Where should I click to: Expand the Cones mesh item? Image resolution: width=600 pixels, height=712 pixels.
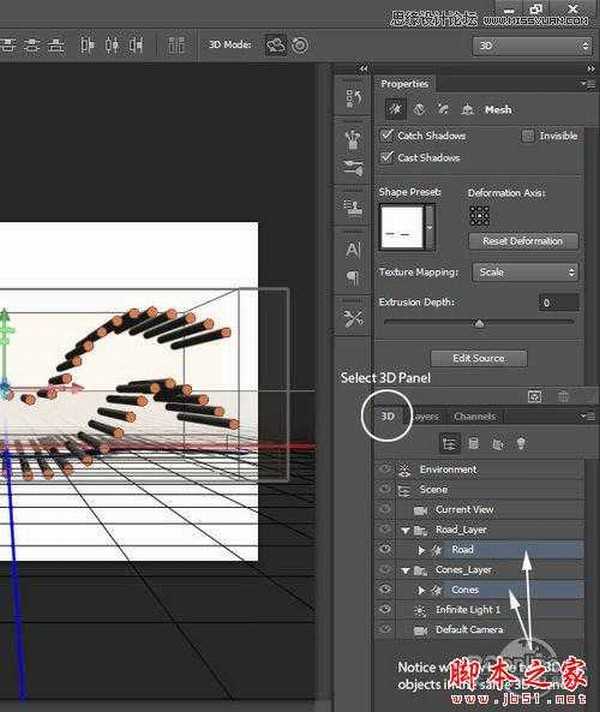422,590
